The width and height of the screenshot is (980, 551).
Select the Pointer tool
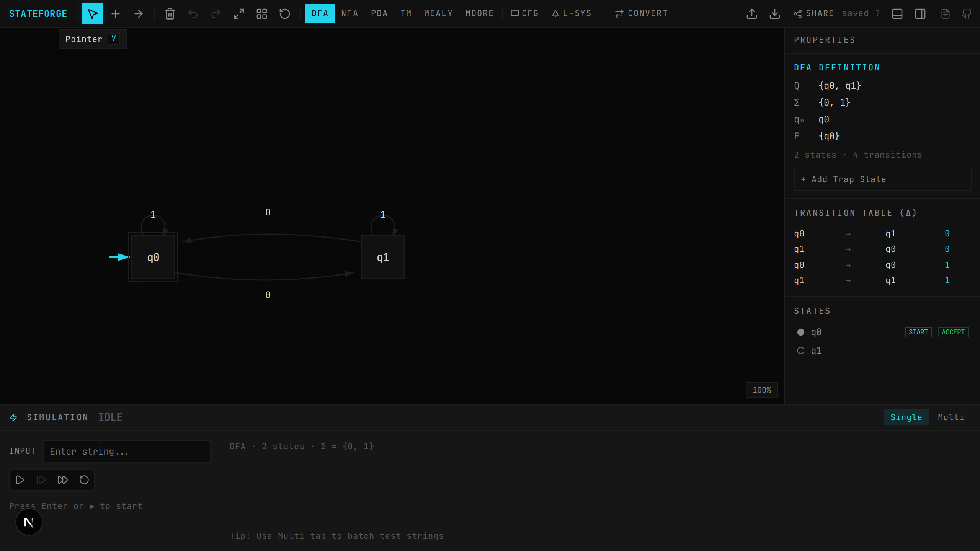click(92, 13)
